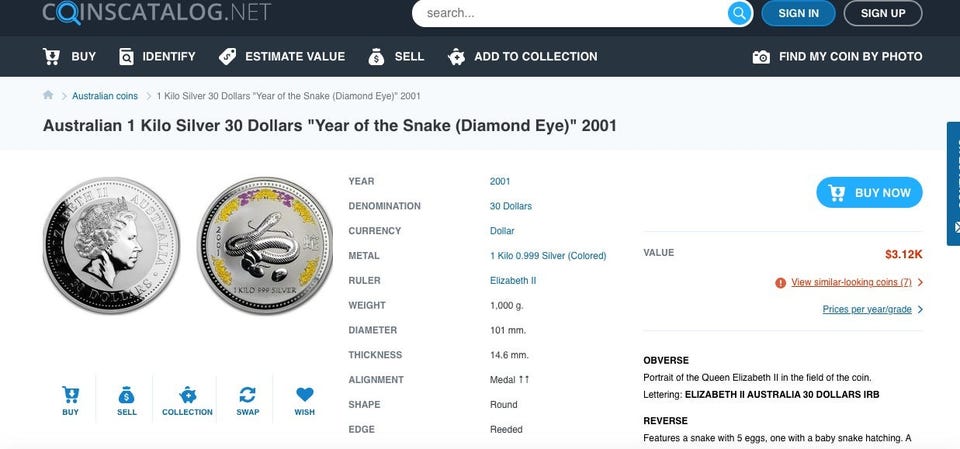Open Estimate Value in navigation bar

(x=282, y=57)
